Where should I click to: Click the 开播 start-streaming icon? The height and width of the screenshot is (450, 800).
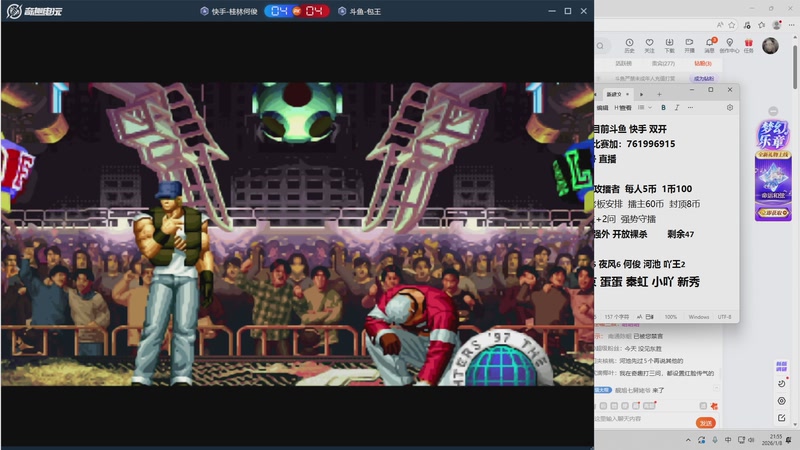click(x=689, y=45)
